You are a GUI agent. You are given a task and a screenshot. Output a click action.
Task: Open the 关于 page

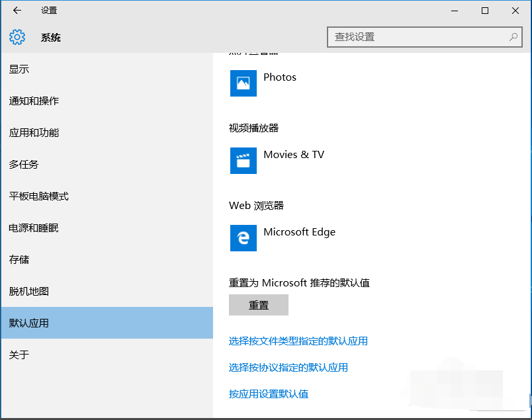coord(19,355)
